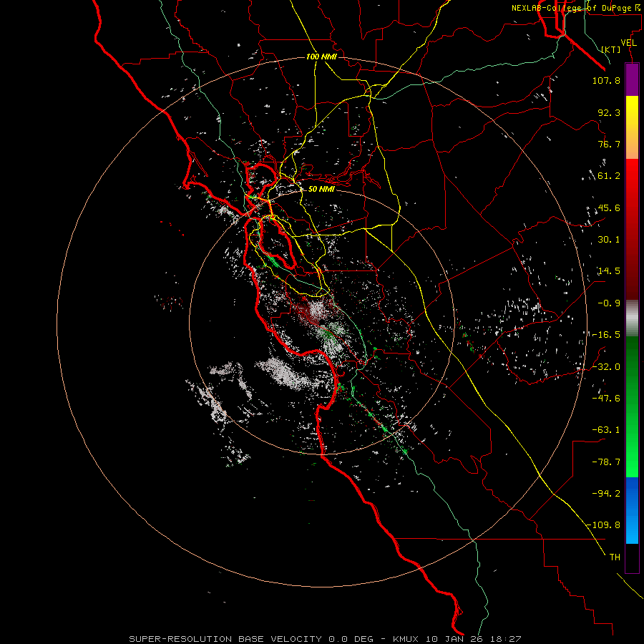Image resolution: width=644 pixels, height=644 pixels.
Task: Click the 10 JAN 26 date in caption
Action: [x=456, y=639]
